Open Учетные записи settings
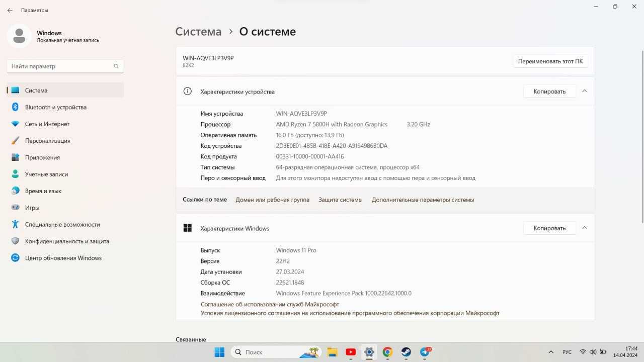The width and height of the screenshot is (644, 362). click(x=65, y=174)
